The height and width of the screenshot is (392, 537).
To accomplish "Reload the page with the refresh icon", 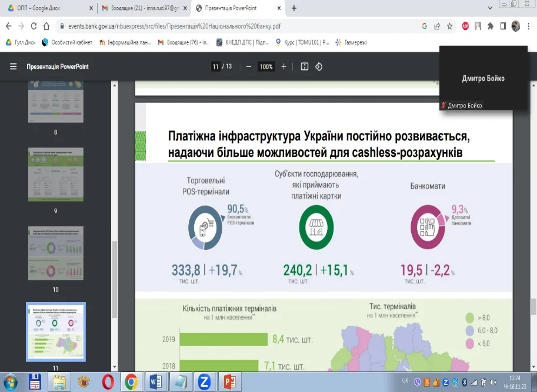I will 34,26.
